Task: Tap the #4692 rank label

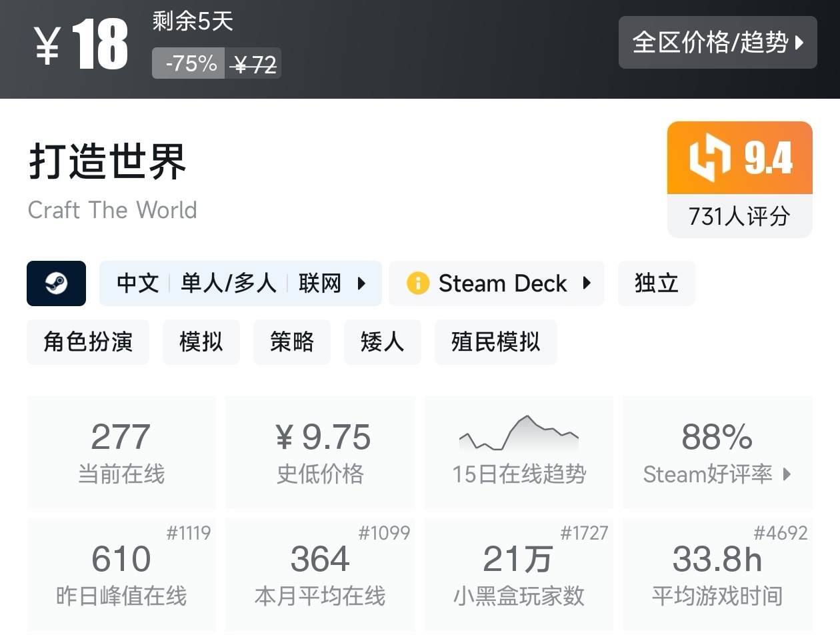Action: [x=781, y=533]
